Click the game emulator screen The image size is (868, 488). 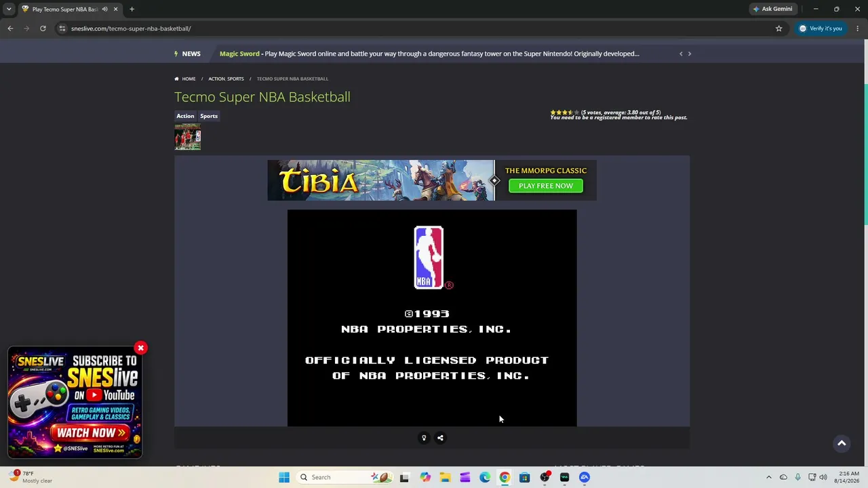click(432, 318)
